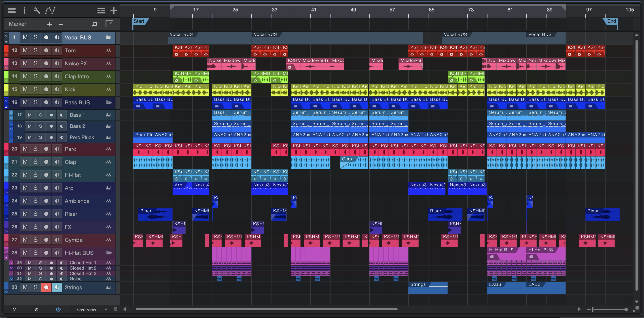Click the marker track music note icon
This screenshot has height=318, width=644.
point(94,24)
